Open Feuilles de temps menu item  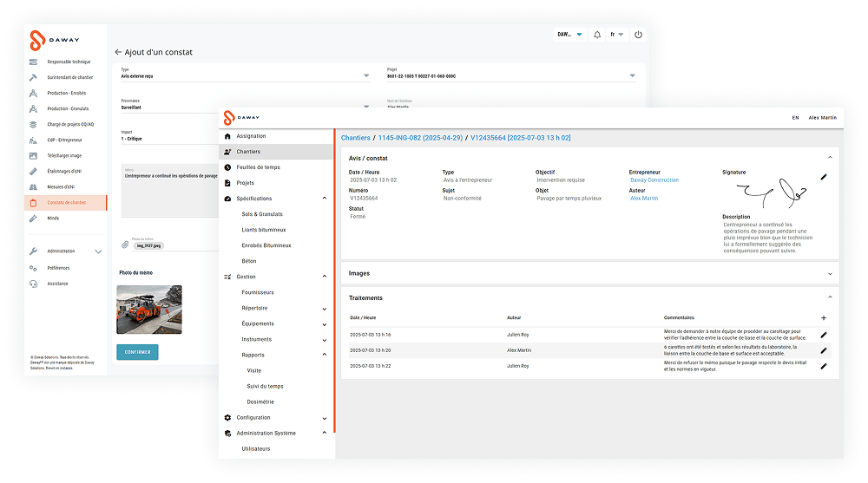click(x=258, y=167)
